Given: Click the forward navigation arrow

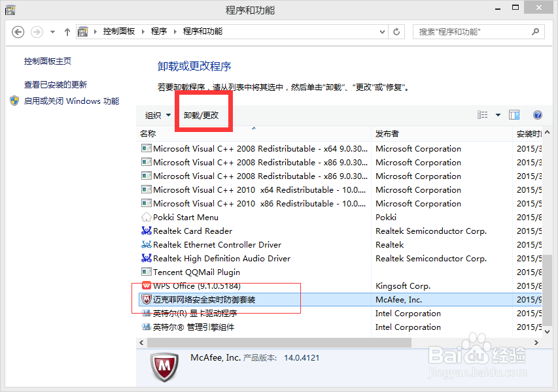Looking at the screenshot, I should (37, 32).
